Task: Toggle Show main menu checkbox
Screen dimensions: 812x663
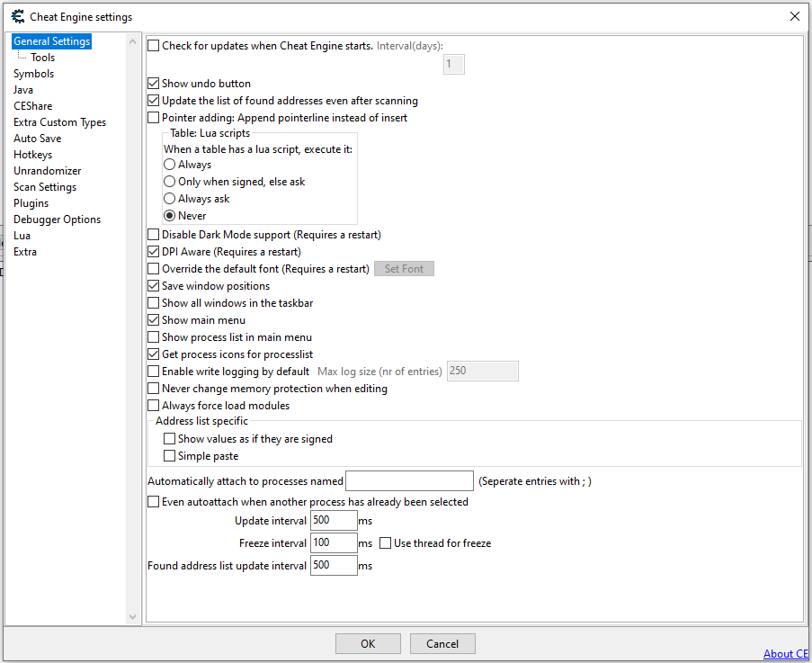Action: pos(153,320)
